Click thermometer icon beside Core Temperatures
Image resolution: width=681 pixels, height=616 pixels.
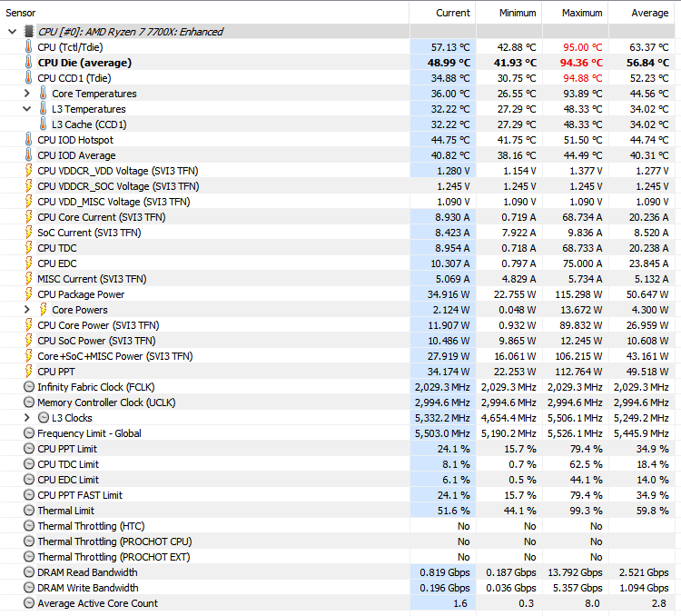(x=43, y=93)
